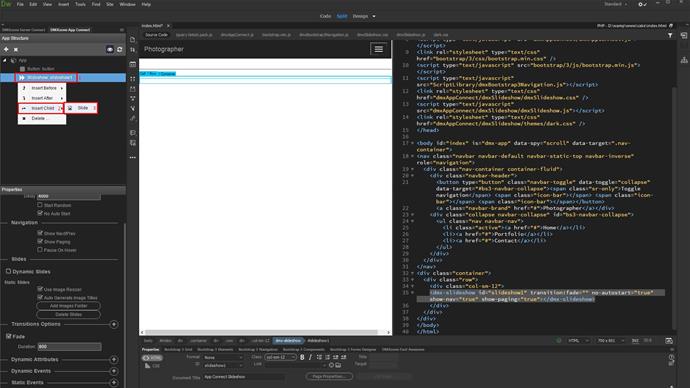This screenshot has height=388, width=690.
Task: Switch to Split view
Action: (341, 16)
